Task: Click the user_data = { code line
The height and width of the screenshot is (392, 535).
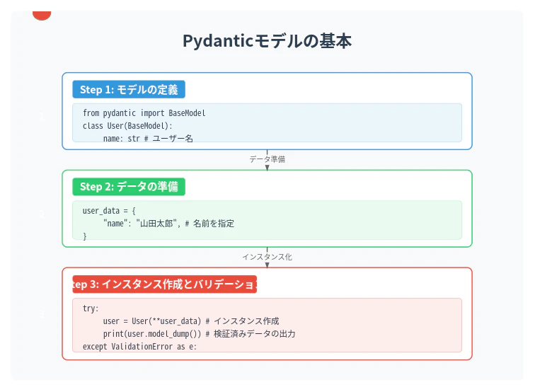Action: (109, 211)
